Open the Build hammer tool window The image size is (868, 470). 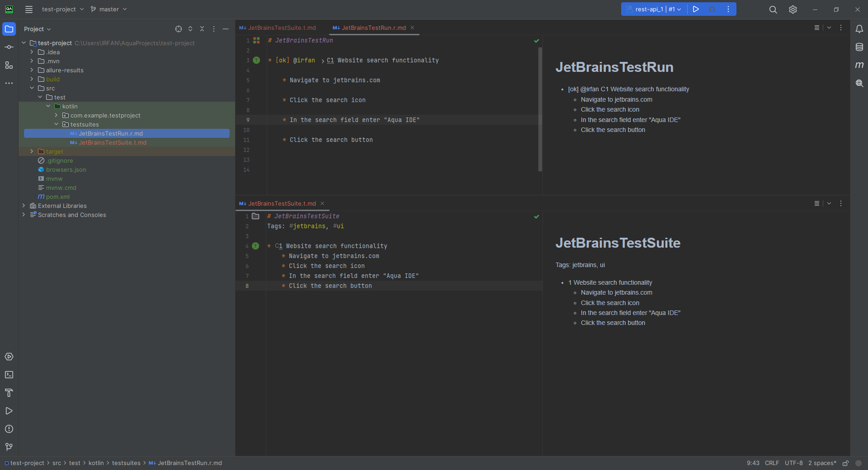(x=9, y=393)
